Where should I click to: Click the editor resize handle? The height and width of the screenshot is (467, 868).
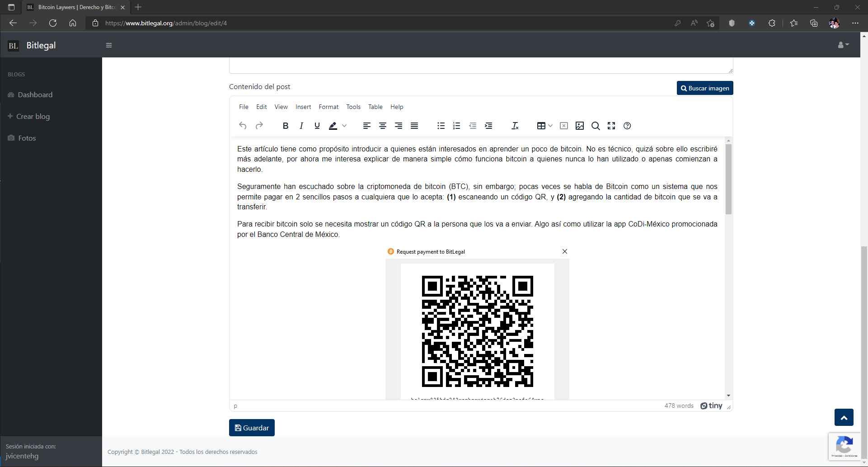[729, 407]
